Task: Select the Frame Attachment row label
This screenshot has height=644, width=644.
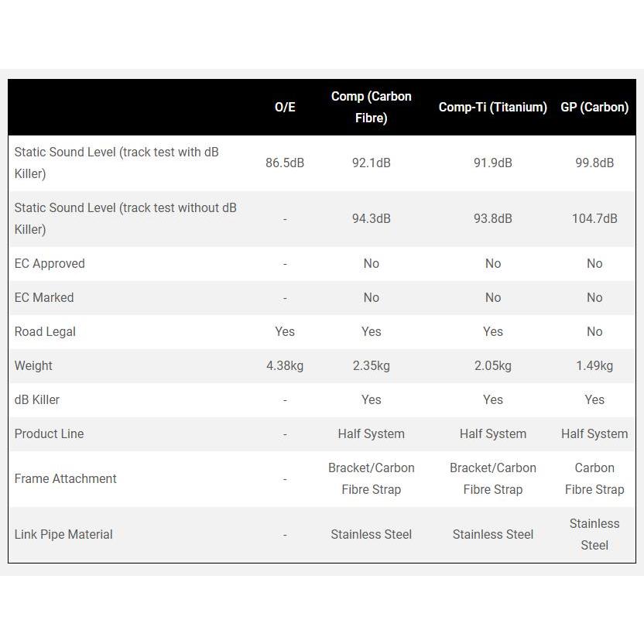Action: [65, 478]
